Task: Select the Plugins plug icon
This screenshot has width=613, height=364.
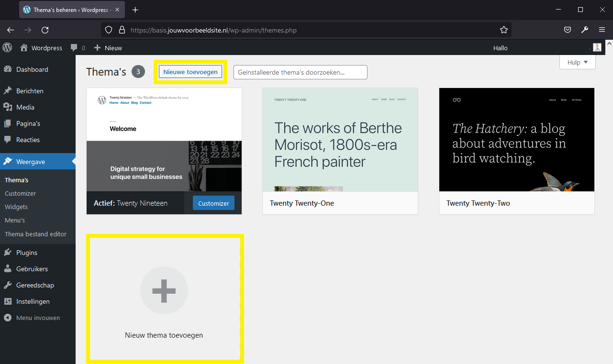Action: pos(9,252)
